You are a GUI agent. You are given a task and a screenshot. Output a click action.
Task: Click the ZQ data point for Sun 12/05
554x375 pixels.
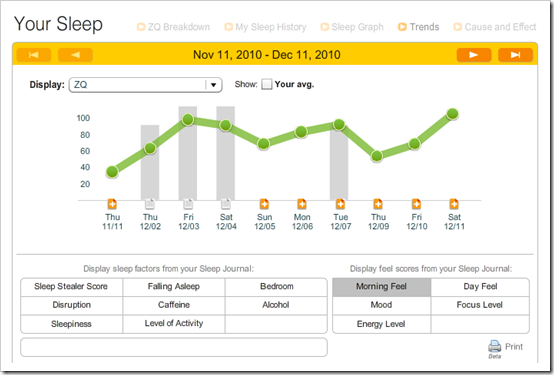pos(264,144)
